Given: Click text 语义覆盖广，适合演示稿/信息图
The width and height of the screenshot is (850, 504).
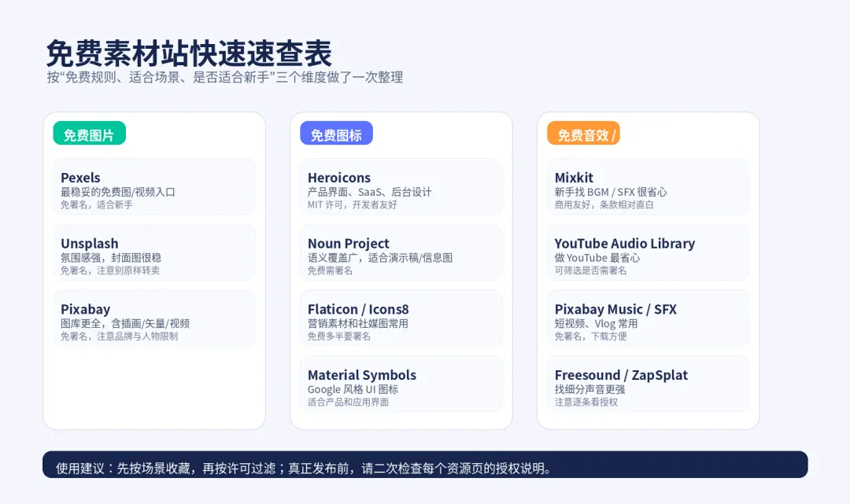Looking at the screenshot, I should [380, 258].
